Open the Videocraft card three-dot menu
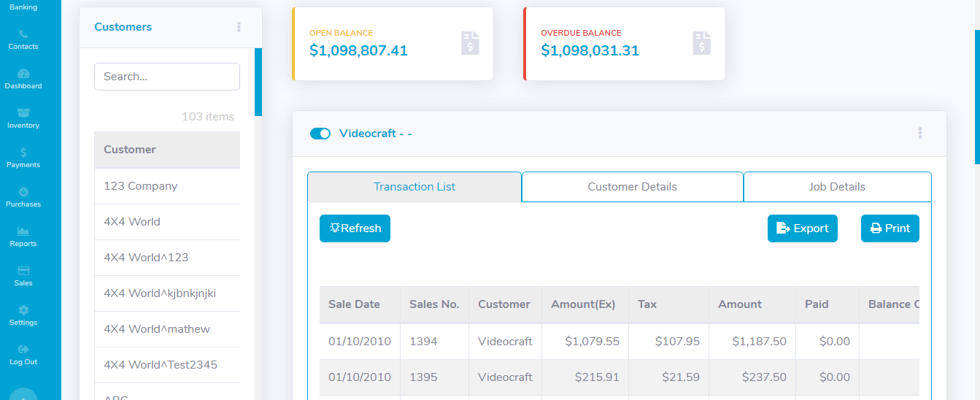Viewport: 980px width, 400px height. coord(920,133)
